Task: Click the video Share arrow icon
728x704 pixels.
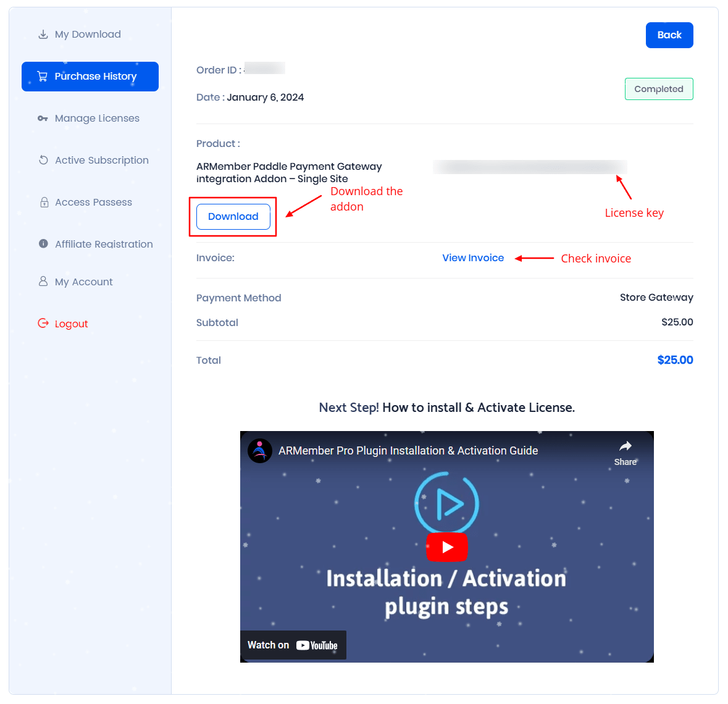Action: (625, 446)
